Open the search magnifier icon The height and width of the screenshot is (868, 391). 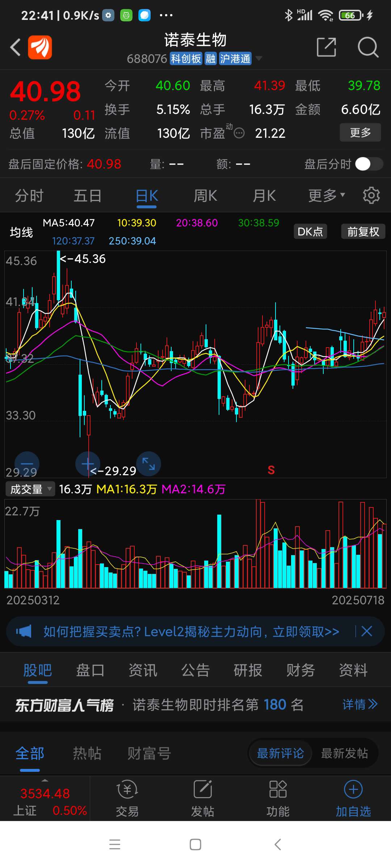tap(368, 47)
